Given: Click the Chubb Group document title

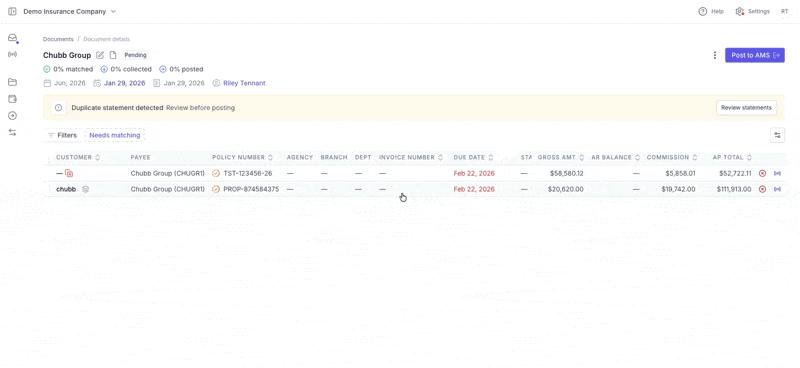Looking at the screenshot, I should click(x=67, y=55).
